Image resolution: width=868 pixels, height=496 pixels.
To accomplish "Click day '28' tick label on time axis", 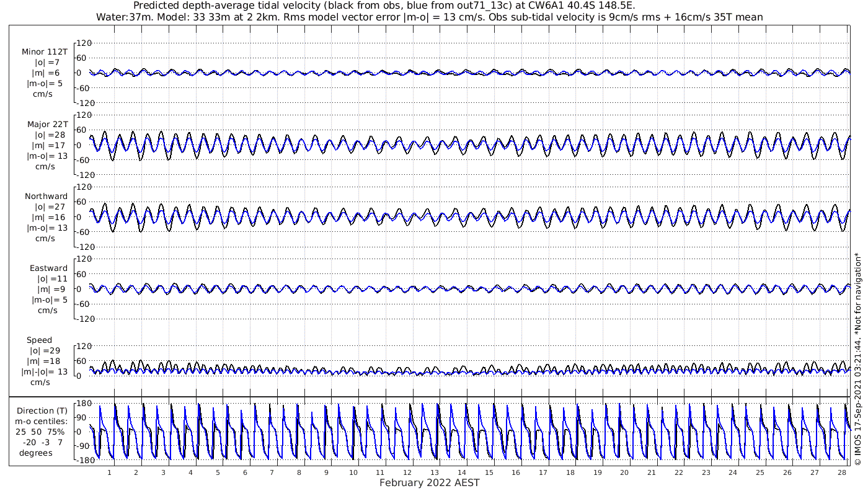I will pos(841,472).
